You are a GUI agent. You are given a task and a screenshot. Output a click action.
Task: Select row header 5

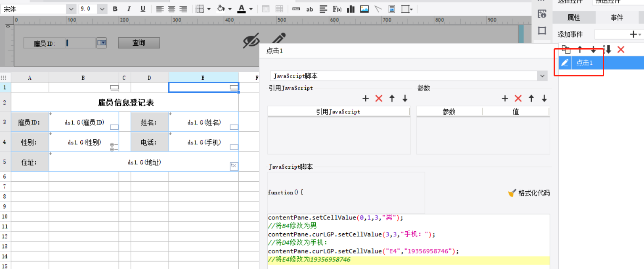pyautogui.click(x=5, y=162)
